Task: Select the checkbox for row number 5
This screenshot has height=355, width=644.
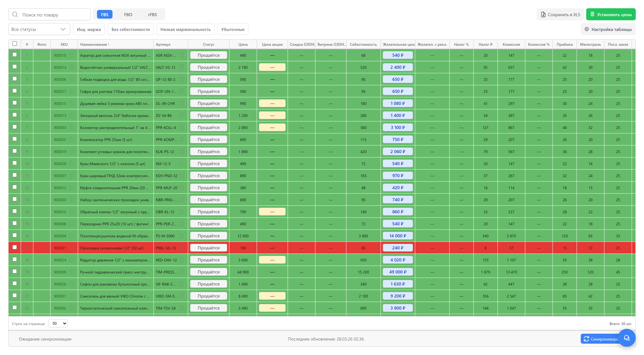Action: click(15, 103)
